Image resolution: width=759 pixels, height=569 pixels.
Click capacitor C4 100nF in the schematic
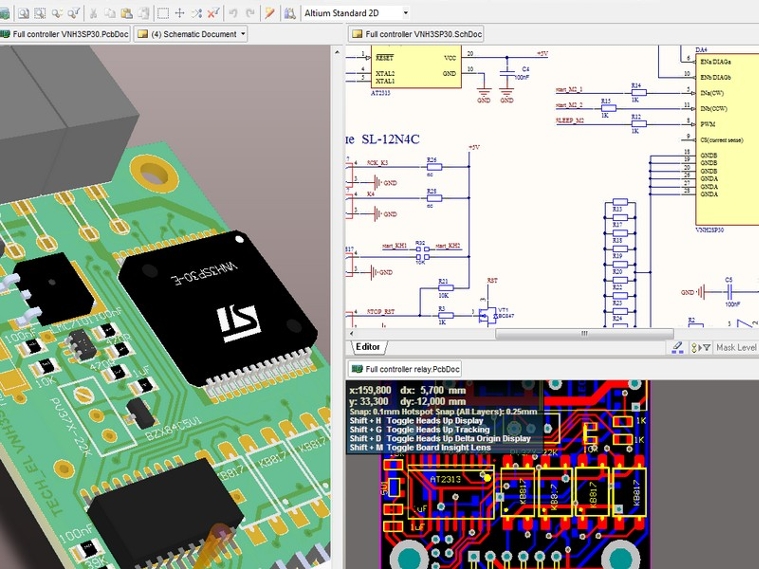[513, 73]
